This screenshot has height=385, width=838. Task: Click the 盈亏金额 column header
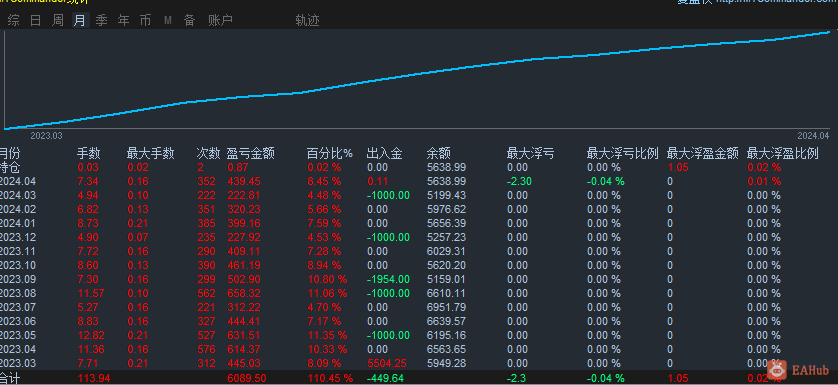pos(251,154)
